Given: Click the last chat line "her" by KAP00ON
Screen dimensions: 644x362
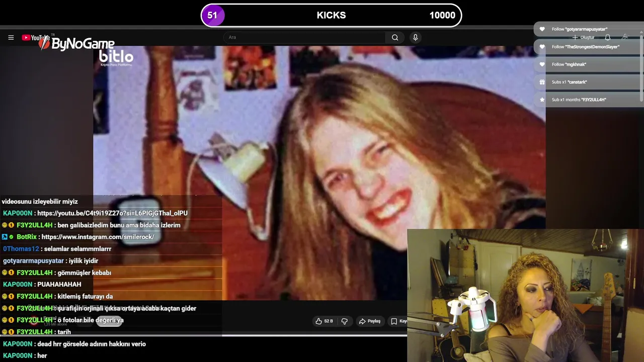Looking at the screenshot, I should [x=42, y=355].
